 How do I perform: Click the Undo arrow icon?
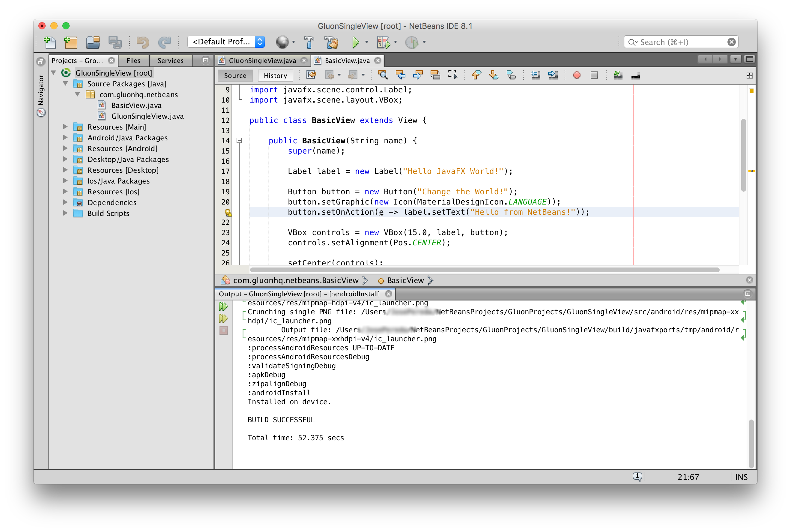tap(143, 42)
